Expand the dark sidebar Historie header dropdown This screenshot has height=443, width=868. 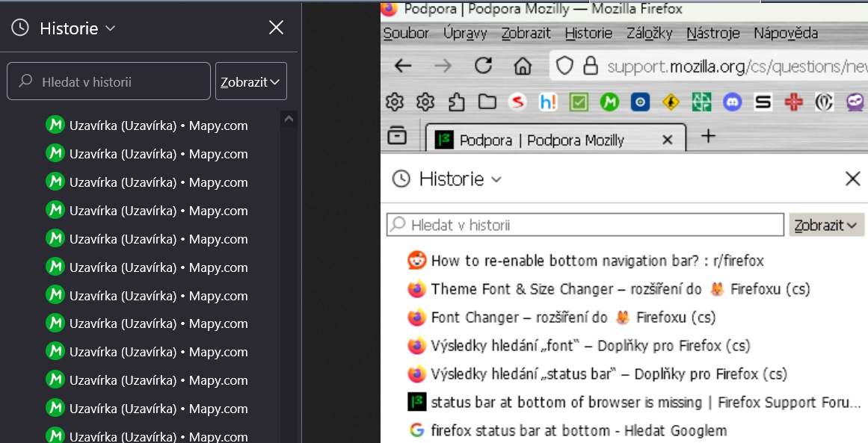coord(111,28)
